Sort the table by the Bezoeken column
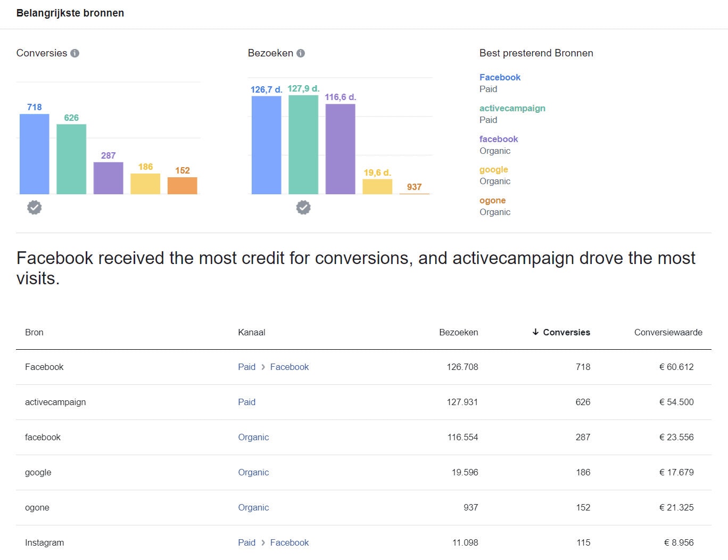Image resolution: width=728 pixels, height=560 pixels. click(459, 332)
